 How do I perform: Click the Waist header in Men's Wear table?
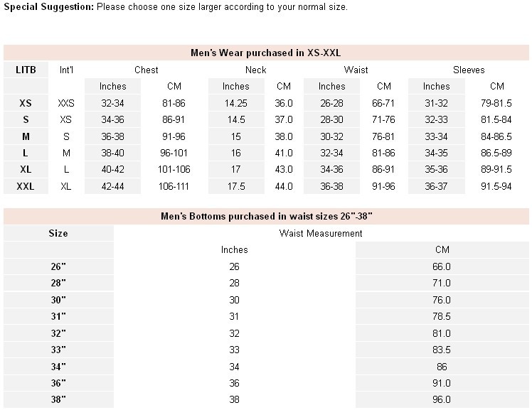356,70
